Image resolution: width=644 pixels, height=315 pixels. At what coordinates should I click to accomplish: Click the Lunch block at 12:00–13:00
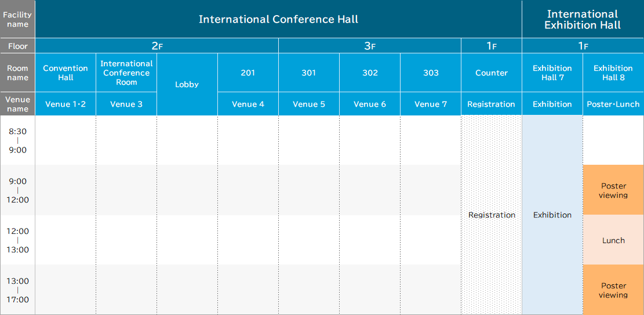[613, 240]
